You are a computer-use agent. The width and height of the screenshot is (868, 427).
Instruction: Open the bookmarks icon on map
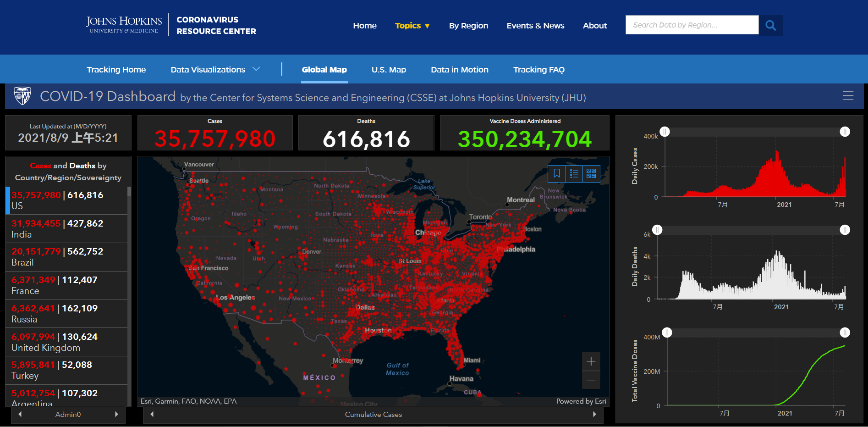tap(556, 173)
